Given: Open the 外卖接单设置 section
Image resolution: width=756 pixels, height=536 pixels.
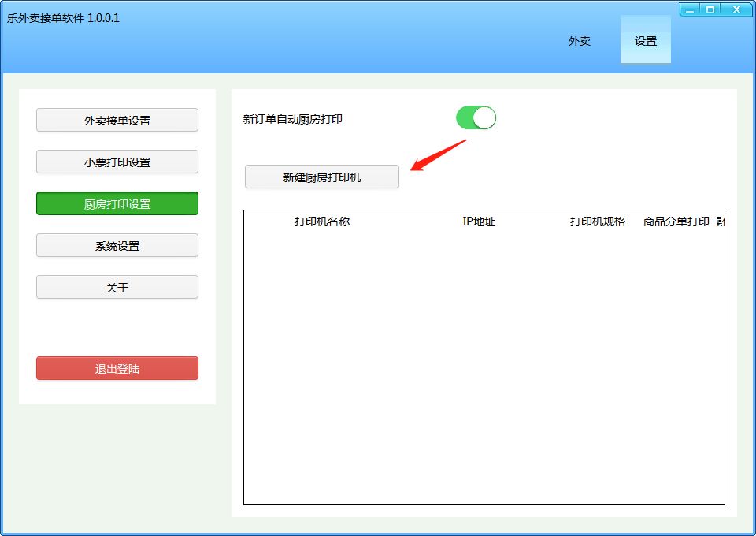Looking at the screenshot, I should [117, 121].
